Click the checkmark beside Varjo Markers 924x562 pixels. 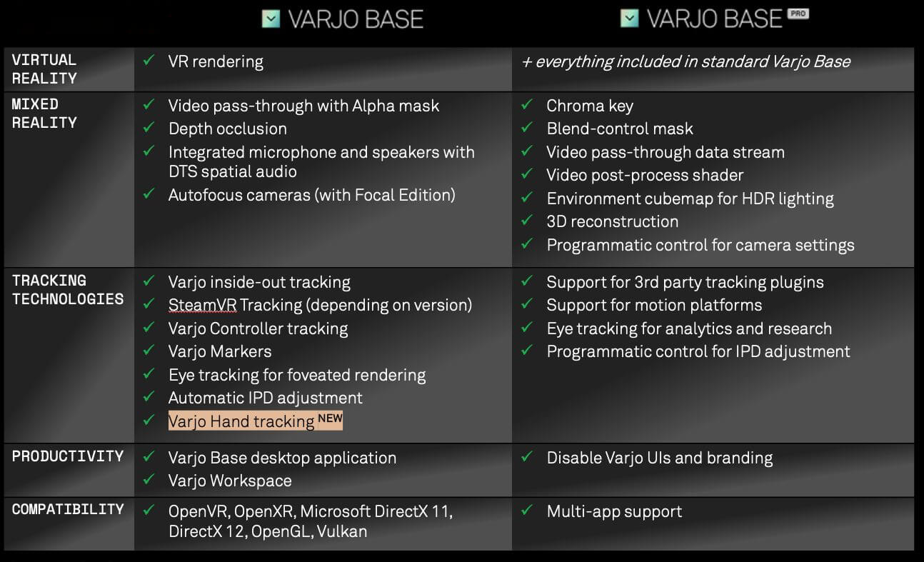(x=149, y=351)
